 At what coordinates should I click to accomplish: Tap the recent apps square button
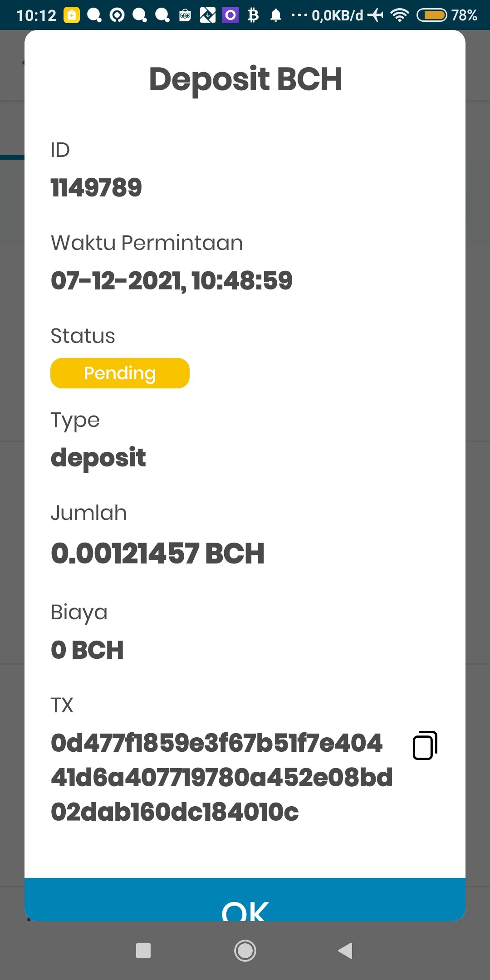[x=143, y=950]
